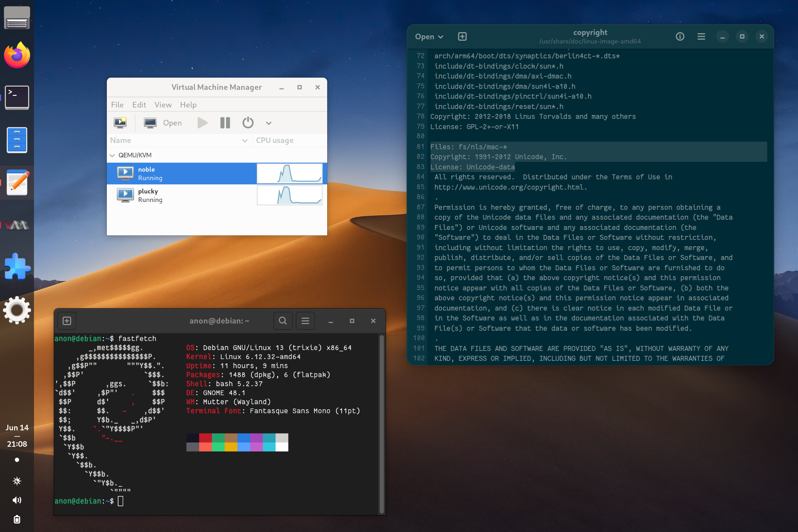Click the Terminal Font line in fastfetch output
Image resolution: width=798 pixels, height=532 pixels.
[273, 411]
